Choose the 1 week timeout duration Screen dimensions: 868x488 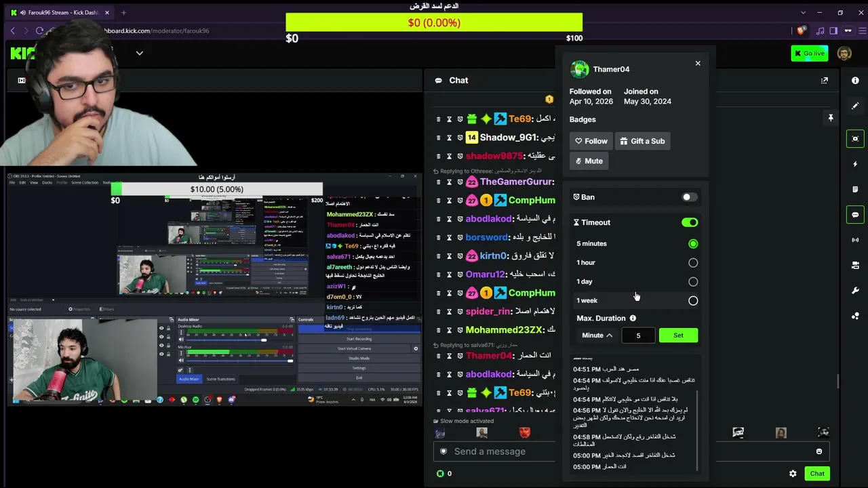(693, 301)
